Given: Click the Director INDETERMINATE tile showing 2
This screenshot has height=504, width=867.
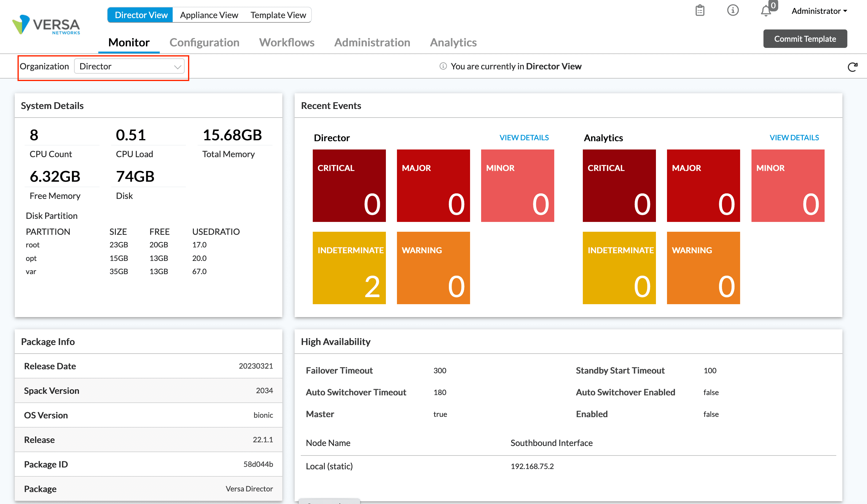Looking at the screenshot, I should [x=349, y=268].
